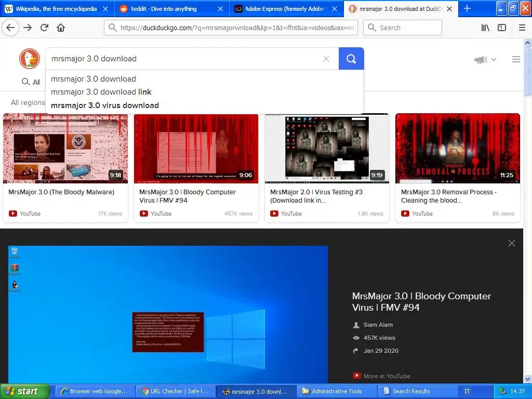Click the system tray icon near clock
The height and width of the screenshot is (399, 532).
[x=502, y=391]
